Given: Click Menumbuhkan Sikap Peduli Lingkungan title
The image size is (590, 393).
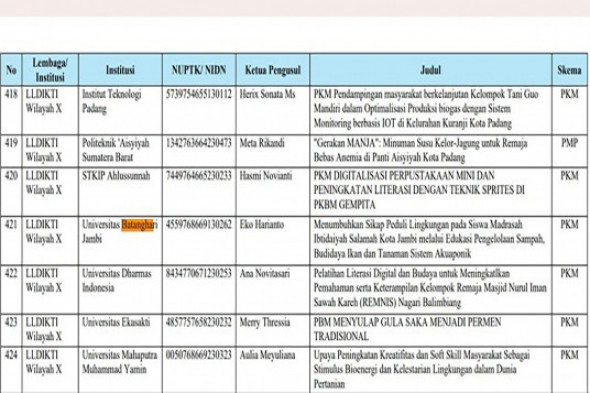Looking at the screenshot, I should [429, 239].
